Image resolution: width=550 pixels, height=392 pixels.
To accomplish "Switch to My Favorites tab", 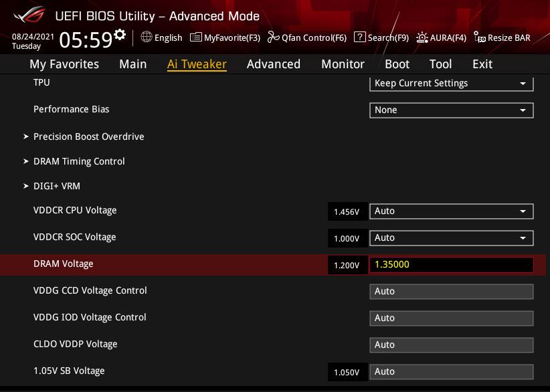I will pos(64,64).
